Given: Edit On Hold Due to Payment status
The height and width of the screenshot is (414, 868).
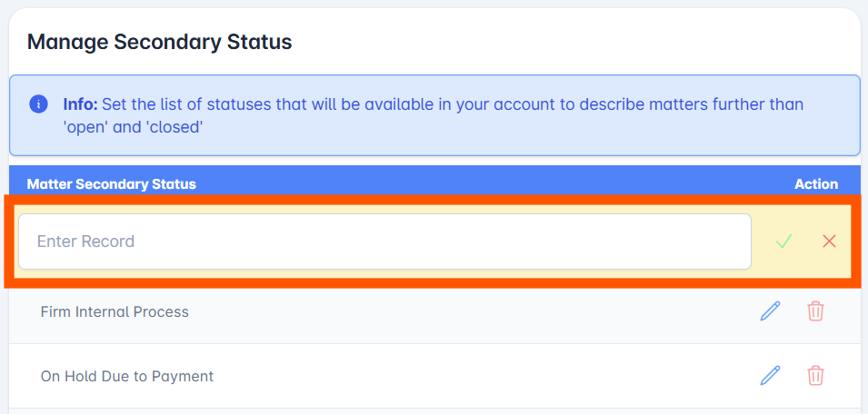Looking at the screenshot, I should (770, 376).
